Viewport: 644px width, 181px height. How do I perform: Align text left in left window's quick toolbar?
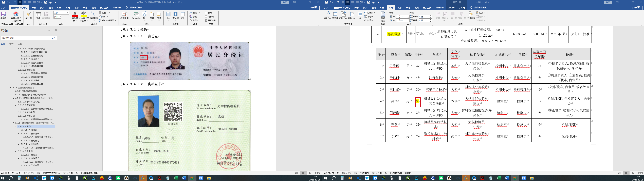point(20,2)
